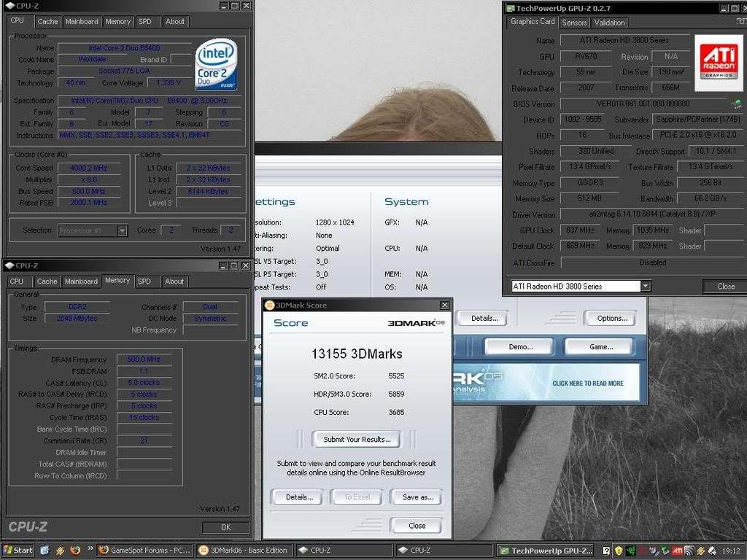Click the Safely Remove Hardware tray icon

tap(712, 551)
